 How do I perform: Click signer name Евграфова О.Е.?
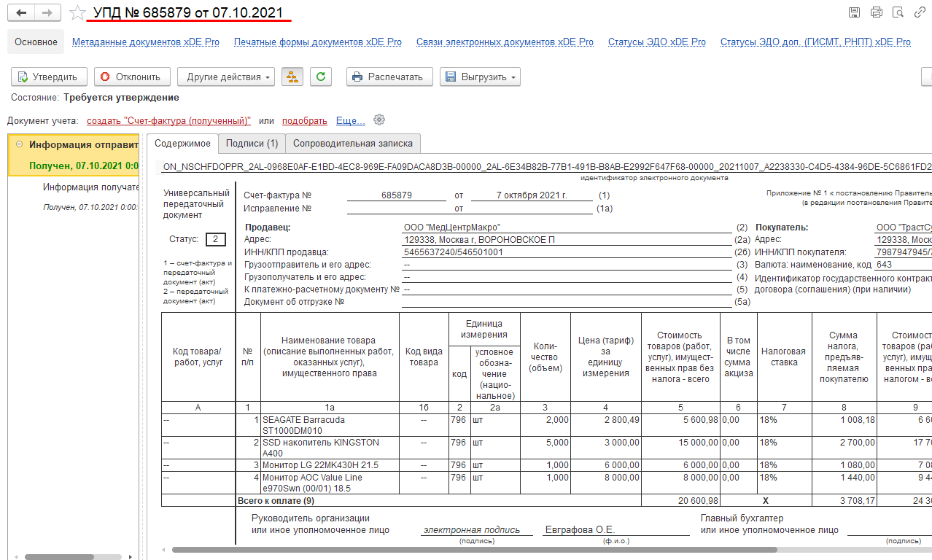(x=580, y=530)
